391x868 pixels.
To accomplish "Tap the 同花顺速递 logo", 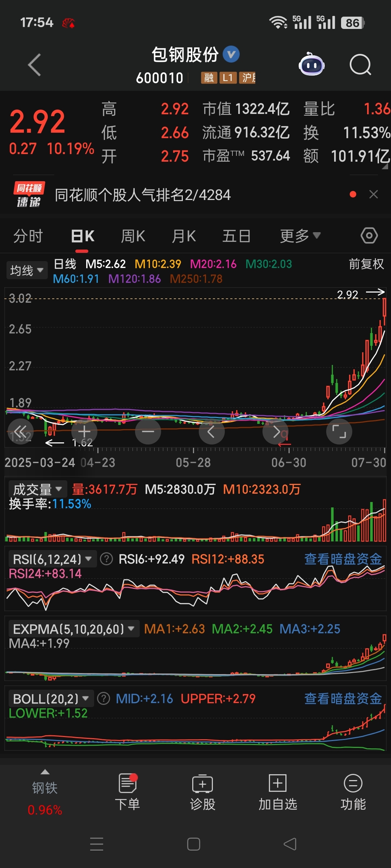I will tap(29, 195).
